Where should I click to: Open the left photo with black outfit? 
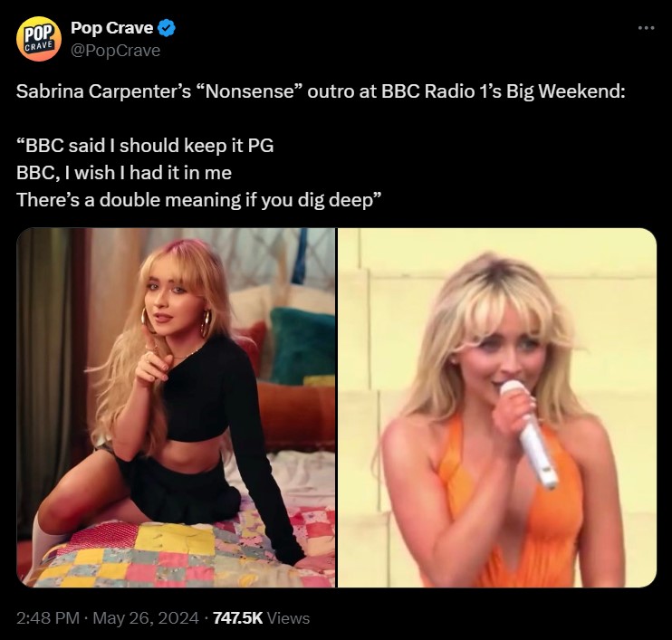[x=176, y=407]
